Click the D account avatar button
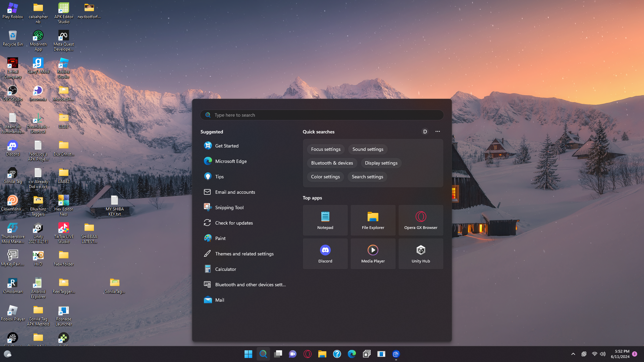 point(425,131)
